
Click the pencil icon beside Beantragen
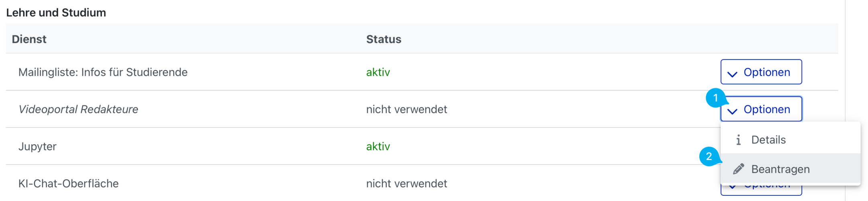738,169
